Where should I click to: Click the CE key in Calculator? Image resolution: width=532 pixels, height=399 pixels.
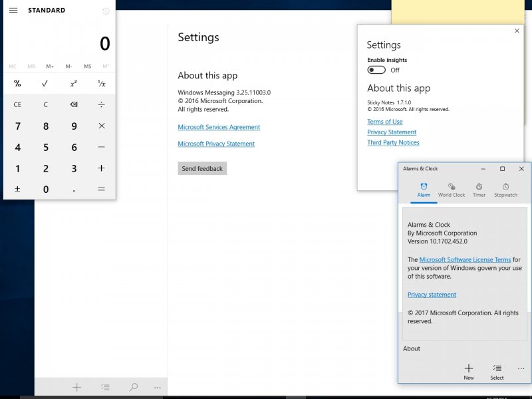coord(17,104)
